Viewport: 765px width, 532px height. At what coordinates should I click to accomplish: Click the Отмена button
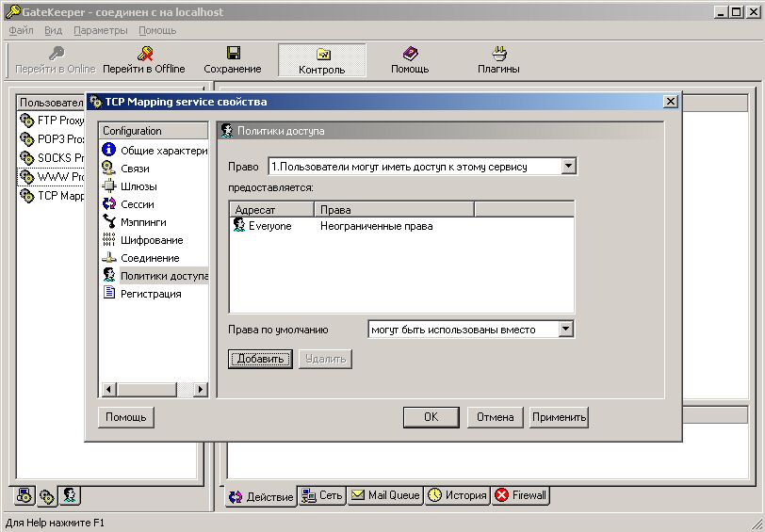tap(496, 417)
